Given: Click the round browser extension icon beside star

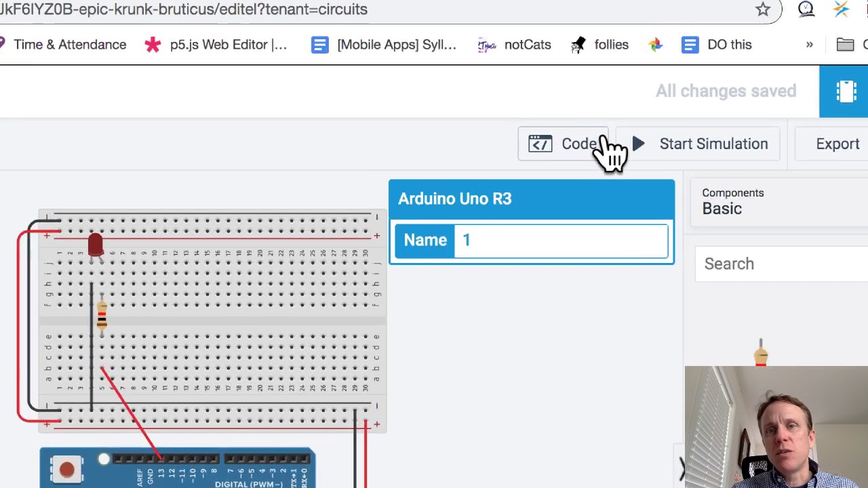Looking at the screenshot, I should click(806, 9).
